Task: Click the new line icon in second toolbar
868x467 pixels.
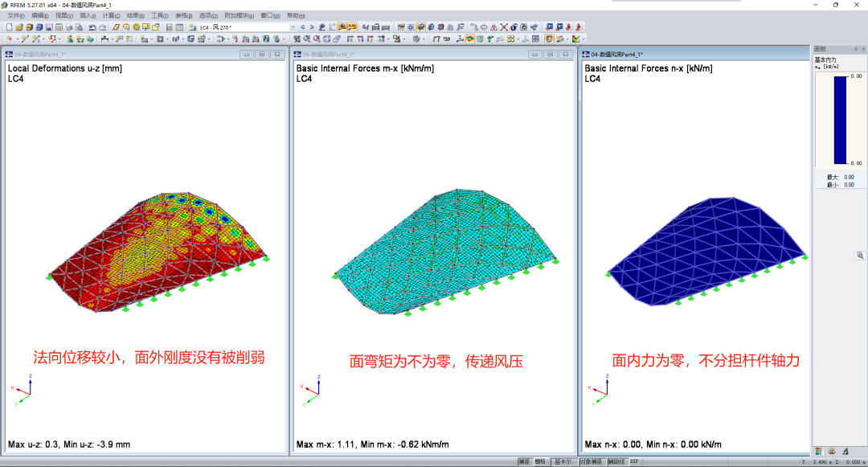Action: pyautogui.click(x=25, y=39)
